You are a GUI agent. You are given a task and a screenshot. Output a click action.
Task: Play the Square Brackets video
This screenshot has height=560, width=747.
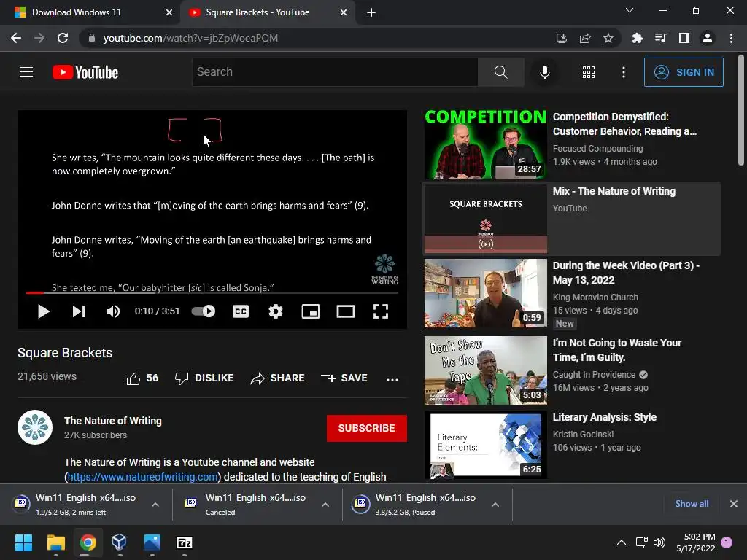(x=43, y=311)
